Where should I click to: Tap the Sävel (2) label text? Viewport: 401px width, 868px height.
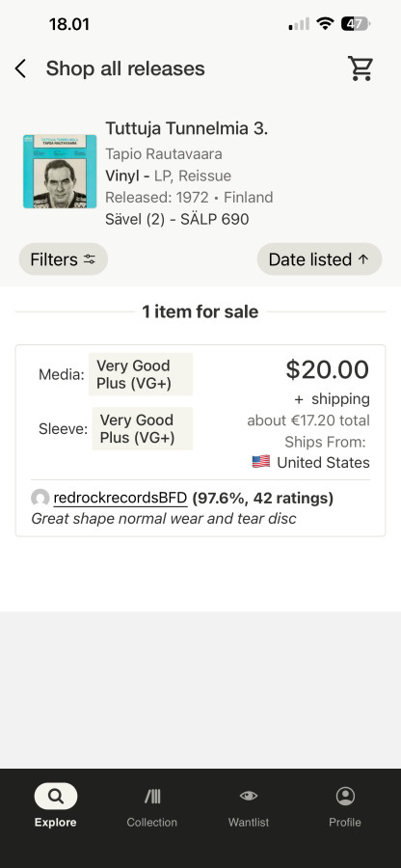[x=135, y=219]
